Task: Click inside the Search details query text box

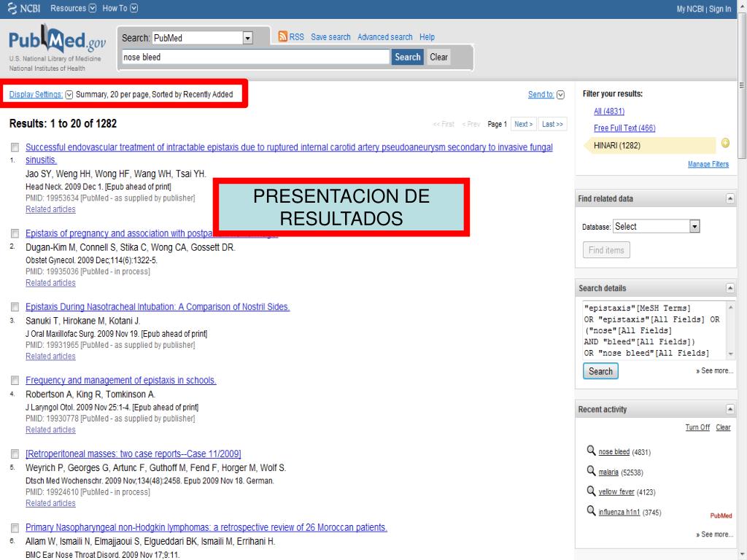Action: click(x=654, y=330)
